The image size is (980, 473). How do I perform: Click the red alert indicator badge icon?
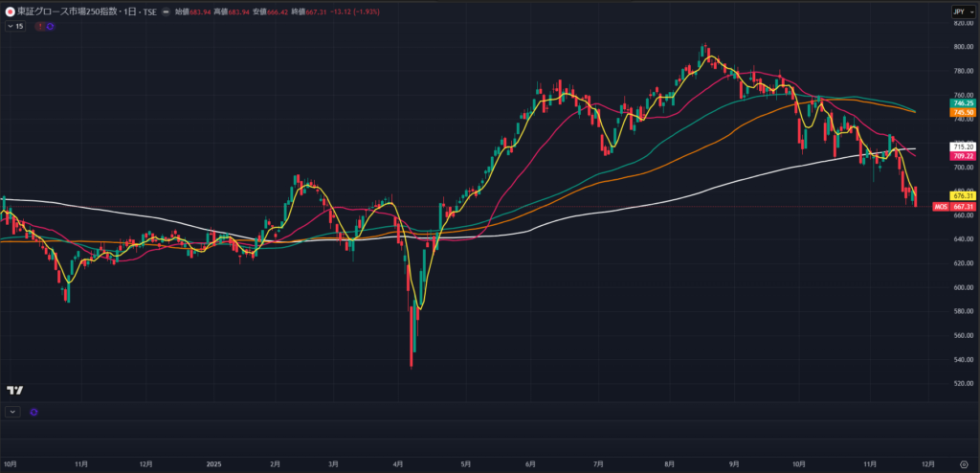click(39, 27)
